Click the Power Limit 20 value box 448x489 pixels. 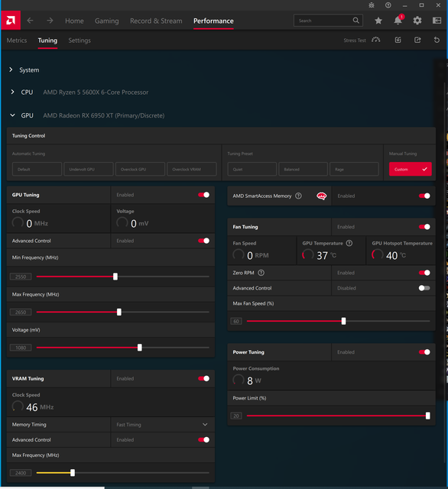click(x=236, y=416)
